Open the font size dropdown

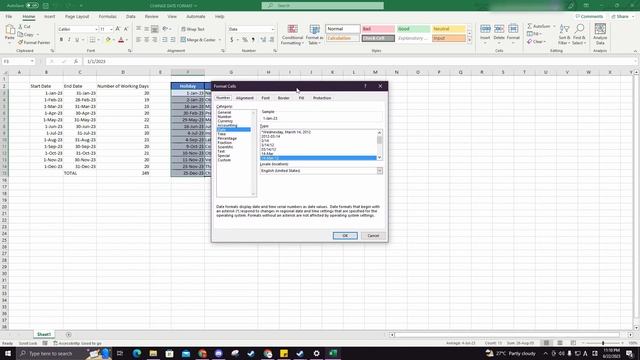tap(111, 29)
